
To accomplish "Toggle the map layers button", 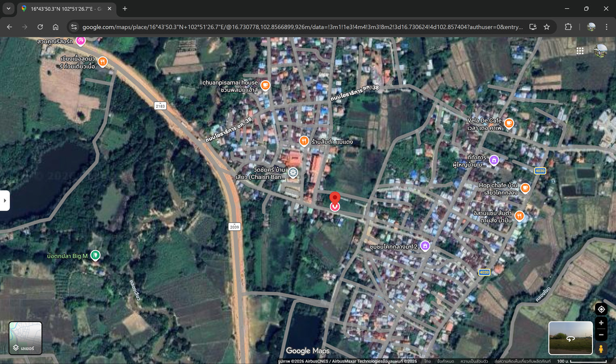I will pos(25,338).
